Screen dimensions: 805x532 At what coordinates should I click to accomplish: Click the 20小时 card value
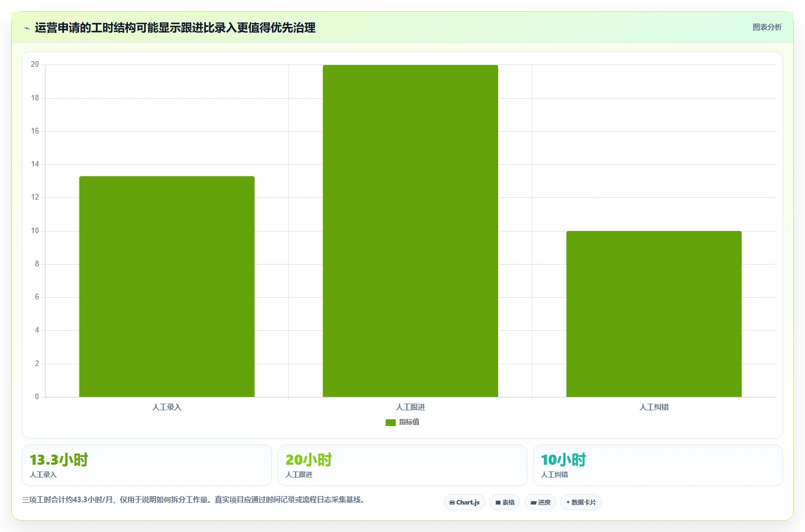(x=309, y=460)
